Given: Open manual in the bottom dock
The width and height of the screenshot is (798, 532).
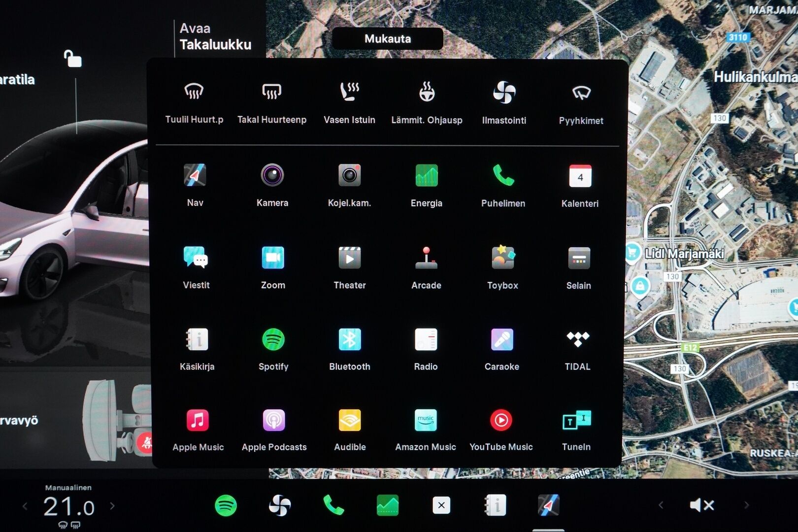Looking at the screenshot, I should tap(495, 505).
